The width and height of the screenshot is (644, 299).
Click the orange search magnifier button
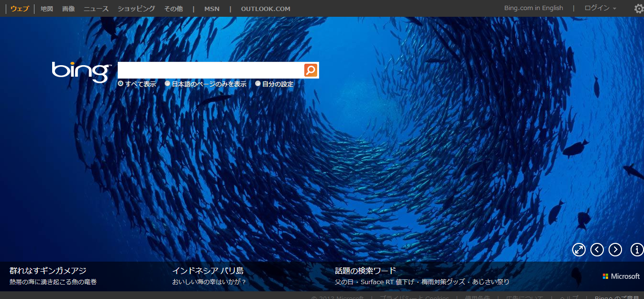[x=311, y=70]
